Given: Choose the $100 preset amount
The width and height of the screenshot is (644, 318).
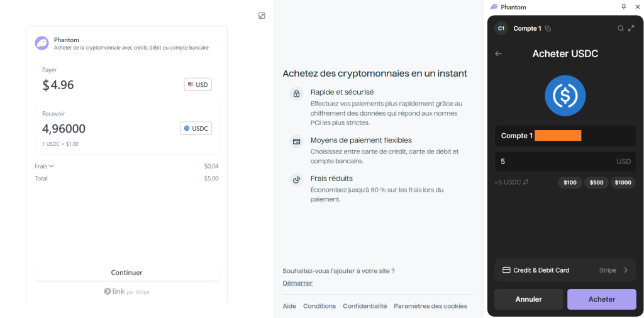Looking at the screenshot, I should pos(570,183).
